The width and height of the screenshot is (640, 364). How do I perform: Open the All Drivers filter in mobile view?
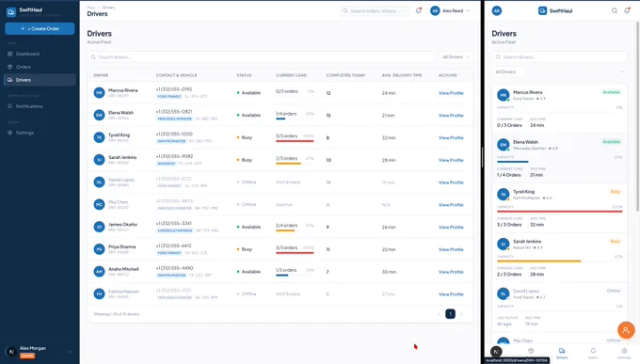pyautogui.click(x=508, y=71)
